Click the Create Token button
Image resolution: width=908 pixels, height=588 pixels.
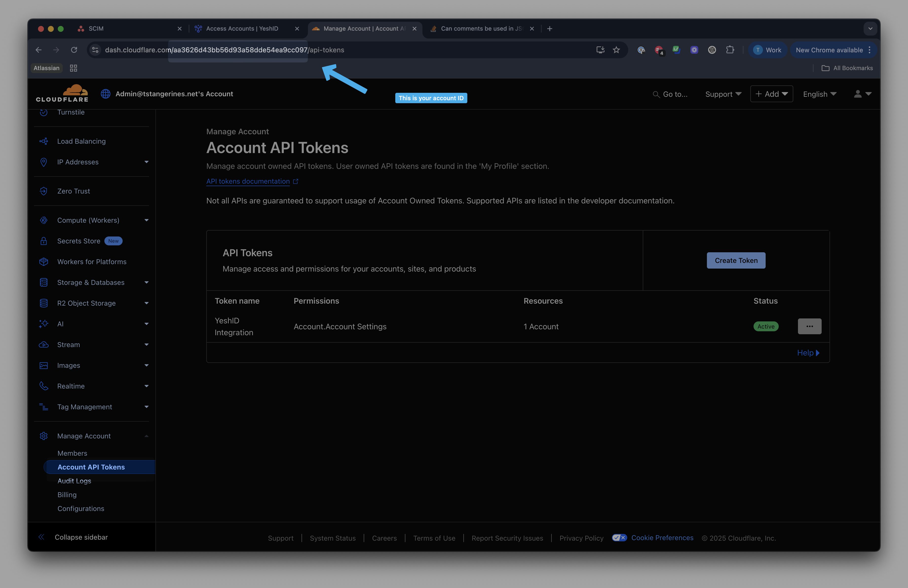tap(736, 260)
